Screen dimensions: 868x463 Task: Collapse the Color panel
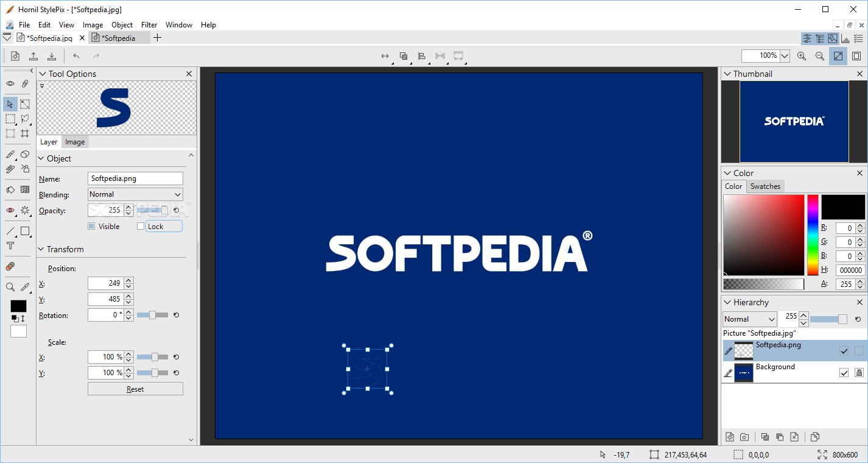click(727, 173)
